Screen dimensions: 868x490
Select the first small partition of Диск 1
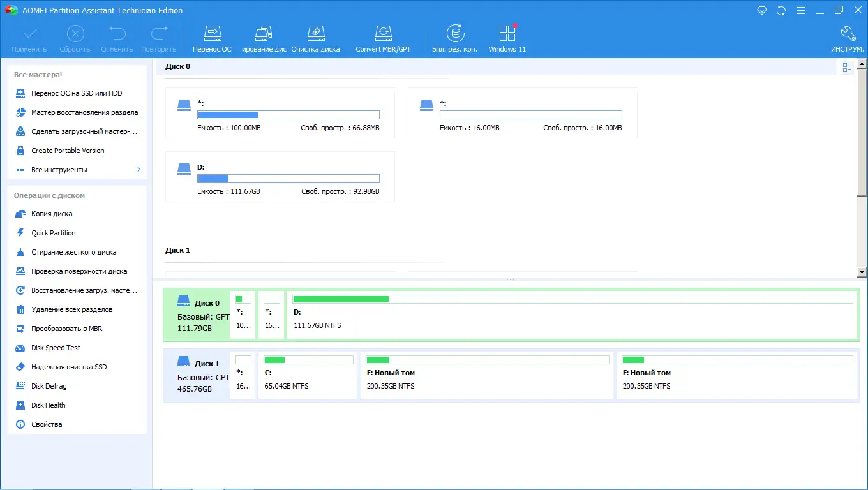click(x=243, y=375)
